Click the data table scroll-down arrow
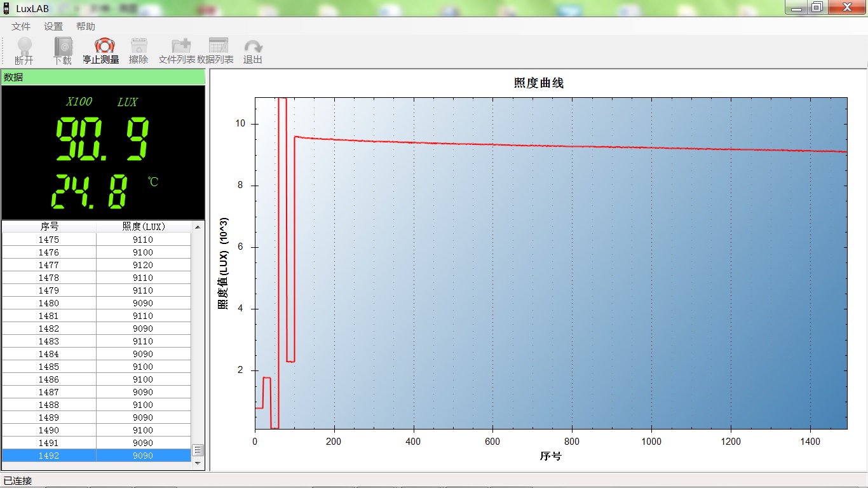868x488 pixels. pyautogui.click(x=198, y=463)
